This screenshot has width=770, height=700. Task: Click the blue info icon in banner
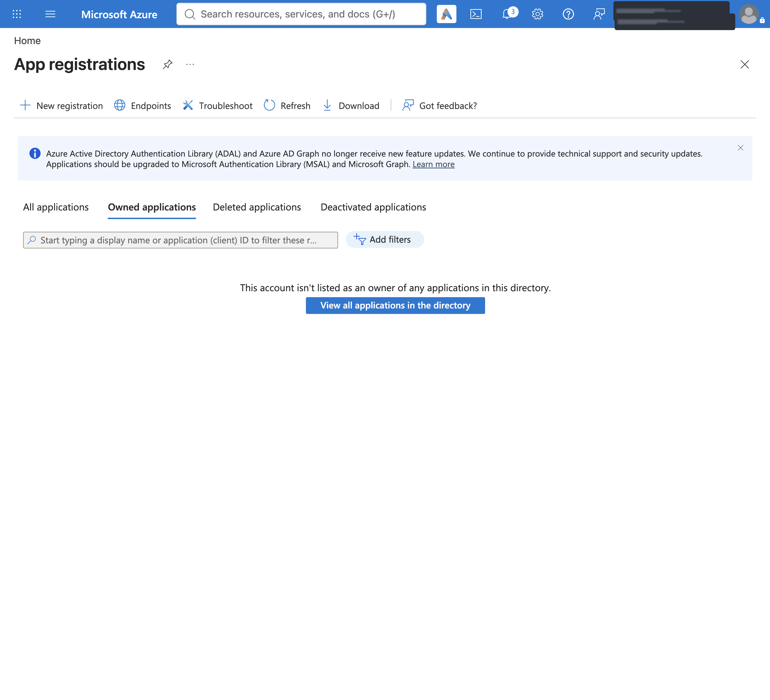coord(35,154)
